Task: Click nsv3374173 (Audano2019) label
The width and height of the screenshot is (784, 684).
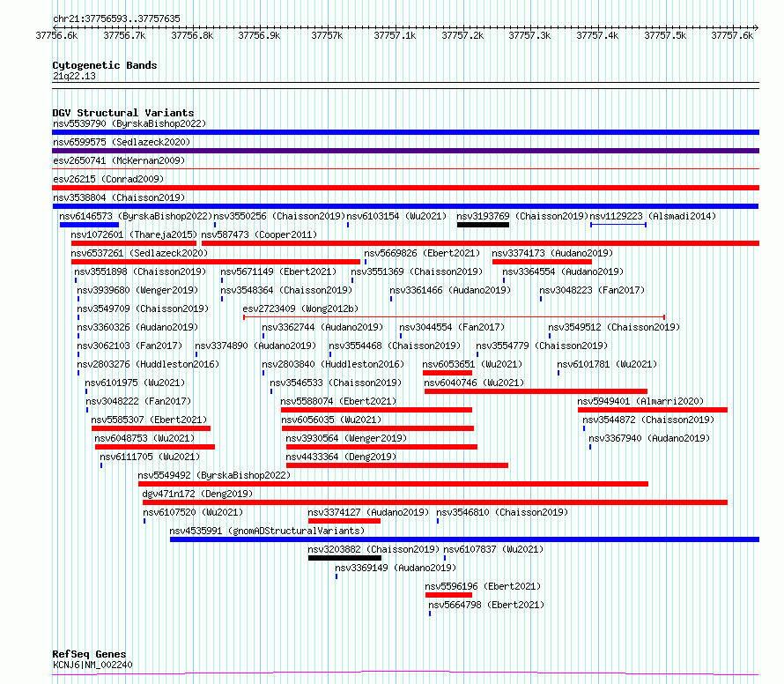Action: tap(552, 253)
